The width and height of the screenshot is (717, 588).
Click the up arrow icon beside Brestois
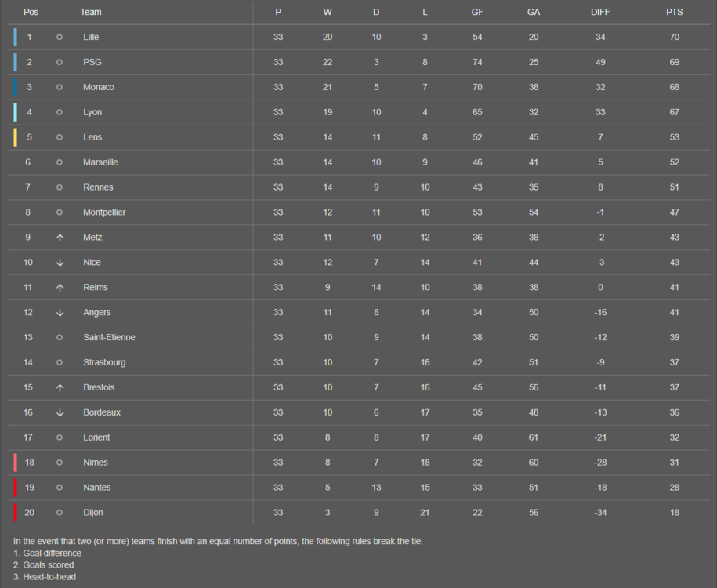coord(60,387)
